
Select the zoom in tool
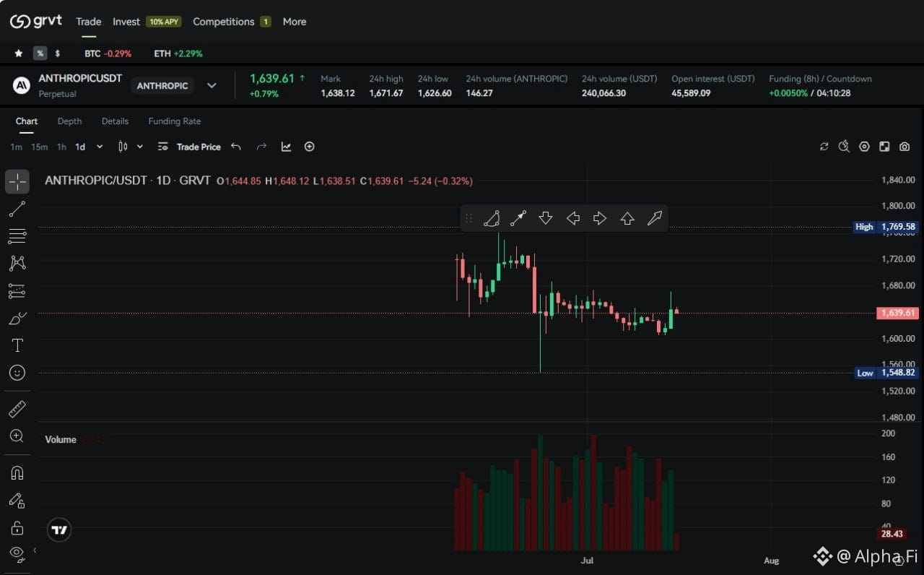[x=17, y=436]
